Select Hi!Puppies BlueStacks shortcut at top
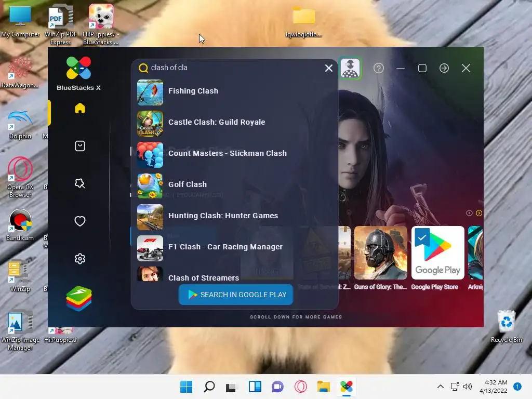The image size is (532, 399). (101, 24)
